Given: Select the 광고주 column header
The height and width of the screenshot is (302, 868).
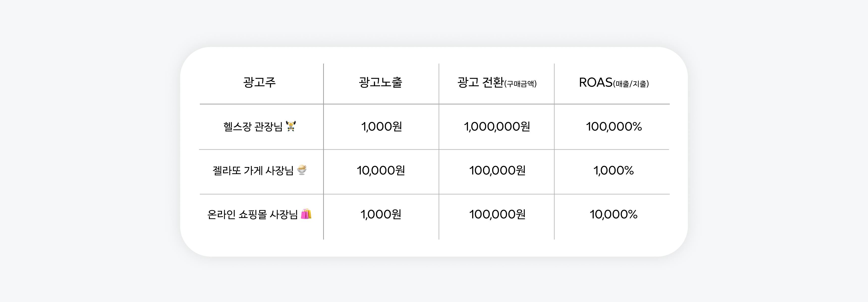Looking at the screenshot, I should point(260,82).
